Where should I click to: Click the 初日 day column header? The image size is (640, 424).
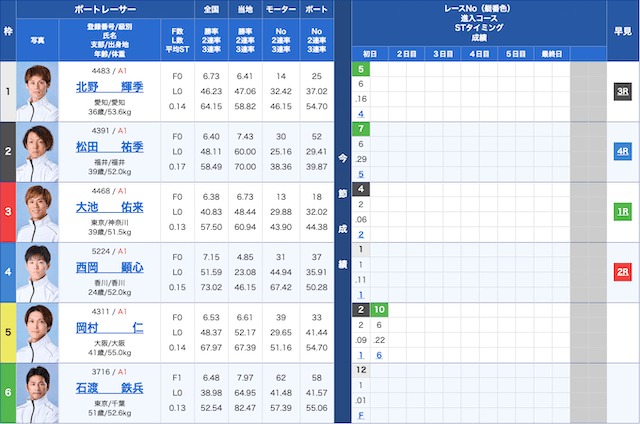pos(370,53)
